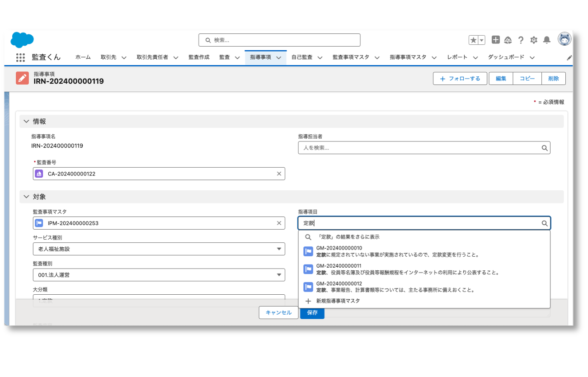Click the 指導項目 search magnifier icon

coord(545,223)
